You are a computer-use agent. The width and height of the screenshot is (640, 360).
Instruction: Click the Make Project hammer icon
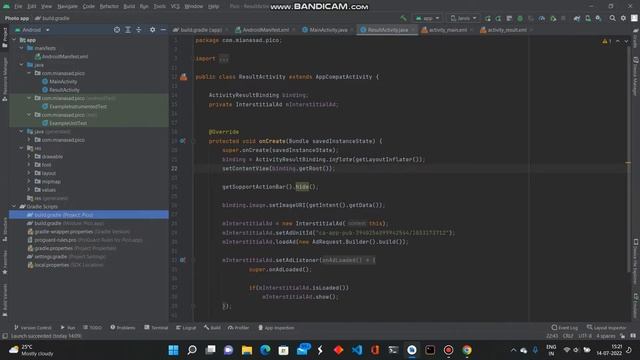click(403, 18)
